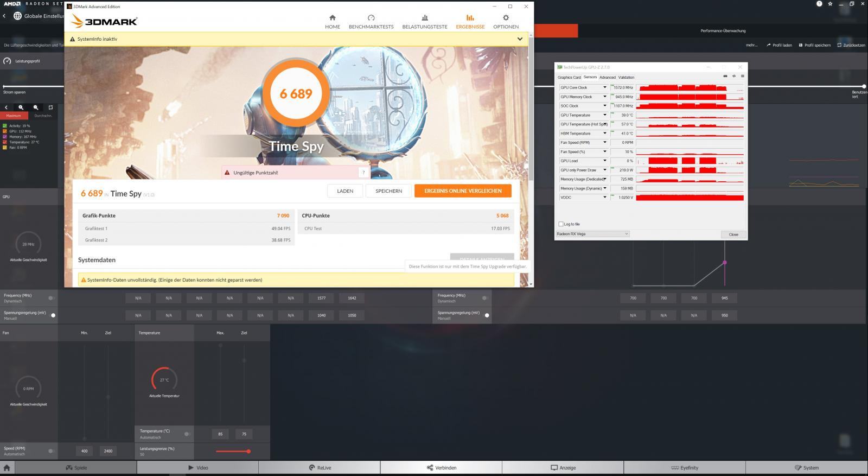Open BENCHMARKTESTS section in 3DMark
Viewport: 868px width, 476px height.
point(371,22)
